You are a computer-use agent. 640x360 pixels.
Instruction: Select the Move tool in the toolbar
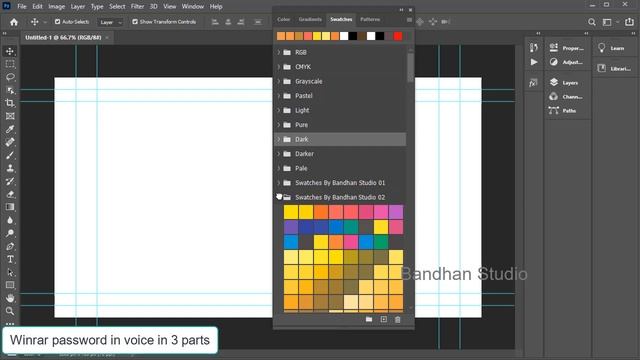point(10,51)
